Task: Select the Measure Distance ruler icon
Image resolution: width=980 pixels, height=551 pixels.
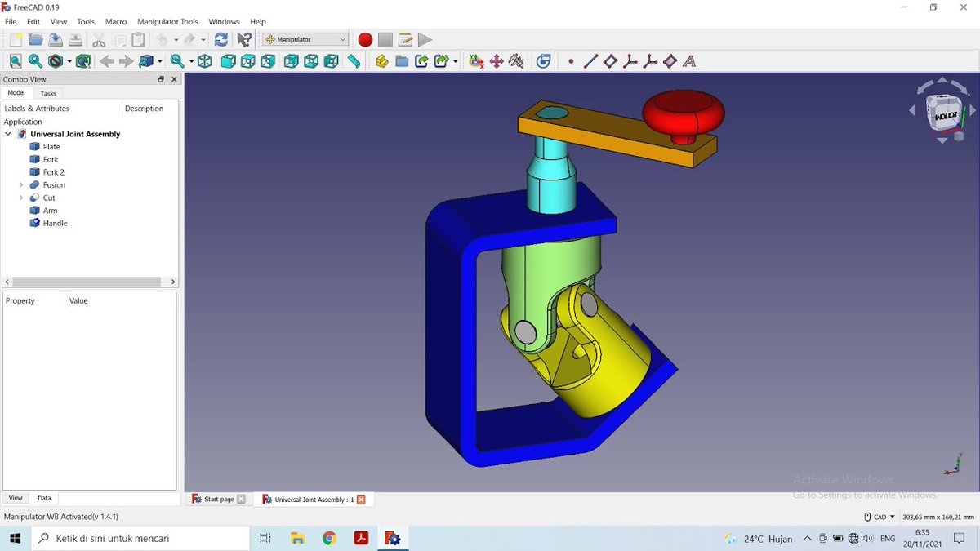Action: tap(354, 61)
